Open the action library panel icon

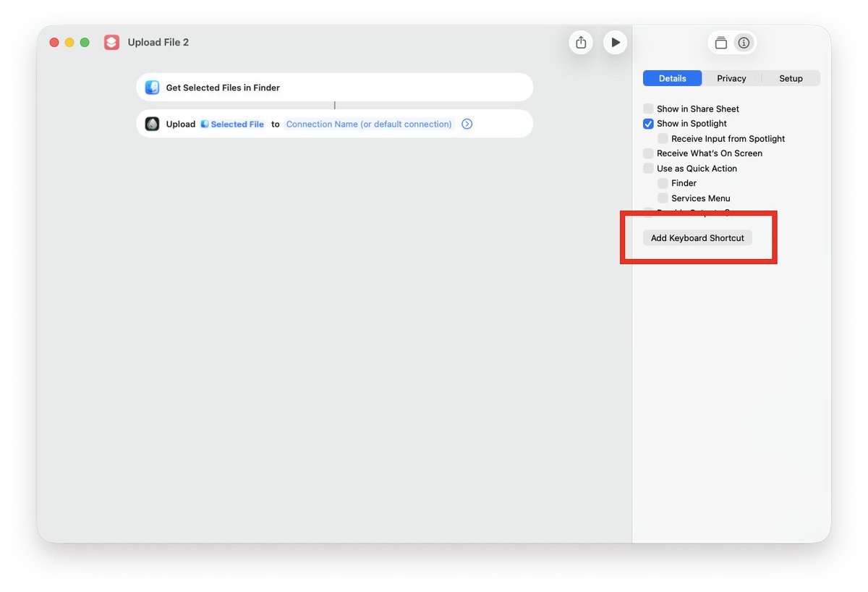click(x=720, y=43)
